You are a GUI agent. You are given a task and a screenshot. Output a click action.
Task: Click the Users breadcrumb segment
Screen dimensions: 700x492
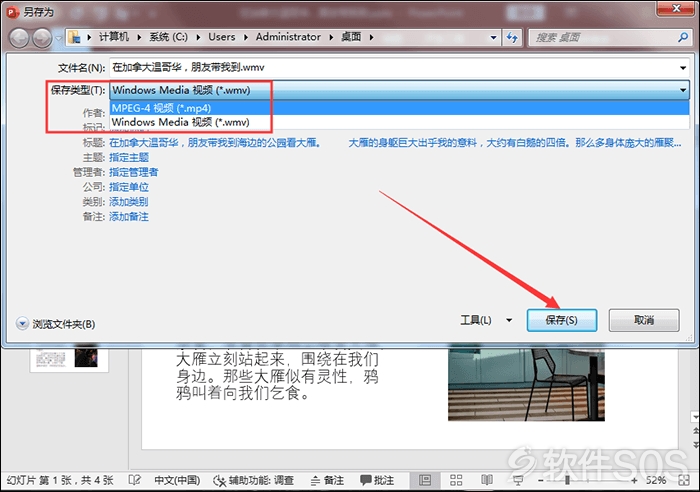pos(221,37)
